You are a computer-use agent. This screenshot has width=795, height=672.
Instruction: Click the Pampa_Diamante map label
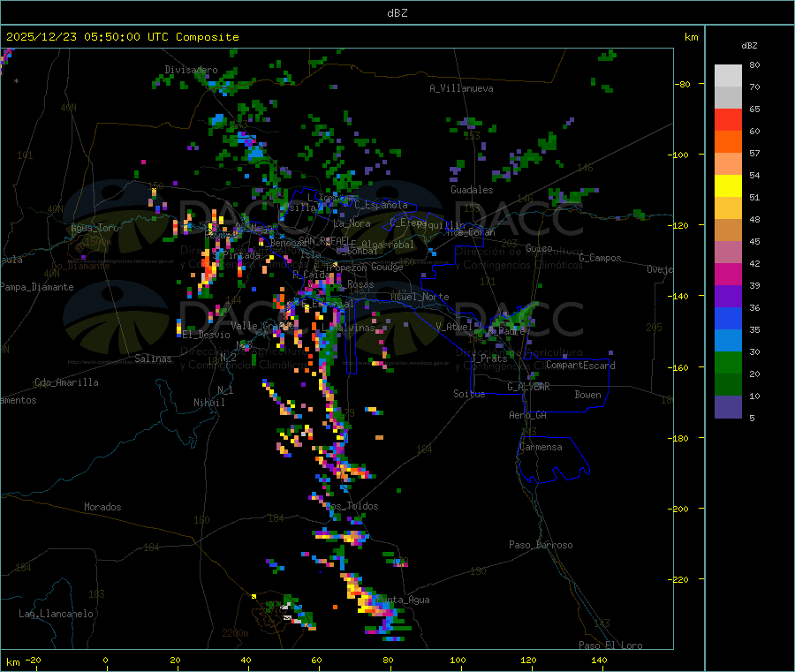pyautogui.click(x=36, y=287)
